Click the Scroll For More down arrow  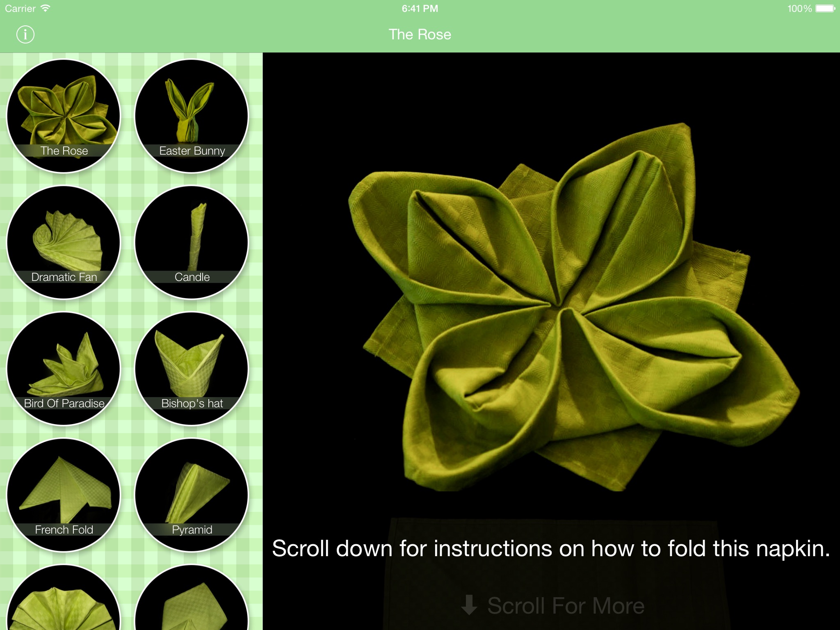(469, 605)
